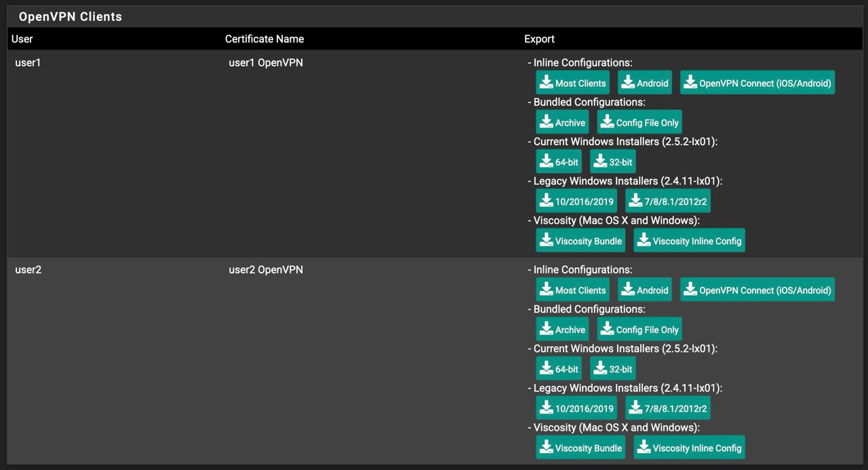
Task: Download user1 Config File Only bundle
Action: (639, 122)
